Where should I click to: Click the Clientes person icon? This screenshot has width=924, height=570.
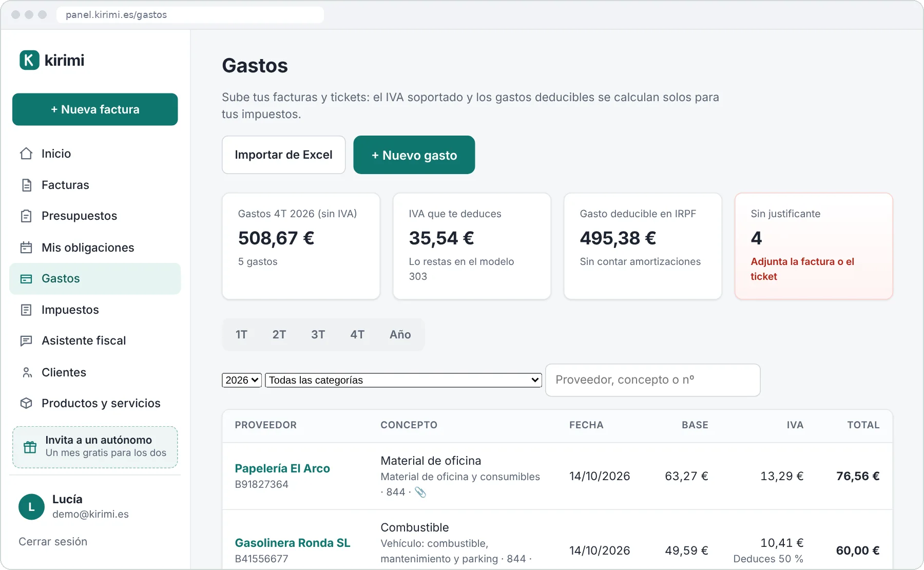[26, 372]
